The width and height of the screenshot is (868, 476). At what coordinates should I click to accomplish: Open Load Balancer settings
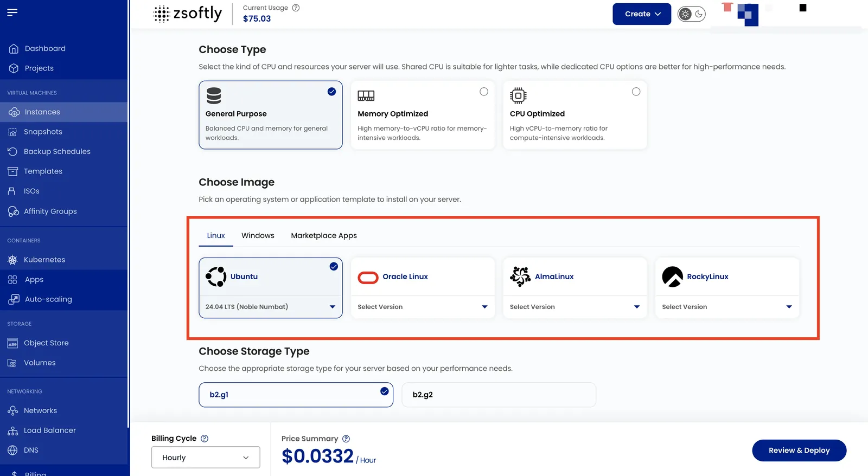pos(49,430)
